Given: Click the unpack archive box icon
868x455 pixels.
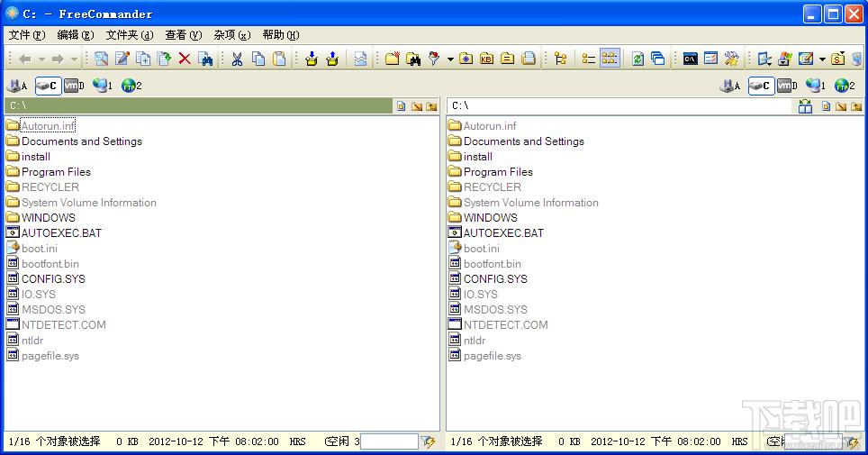Looking at the screenshot, I should [332, 59].
